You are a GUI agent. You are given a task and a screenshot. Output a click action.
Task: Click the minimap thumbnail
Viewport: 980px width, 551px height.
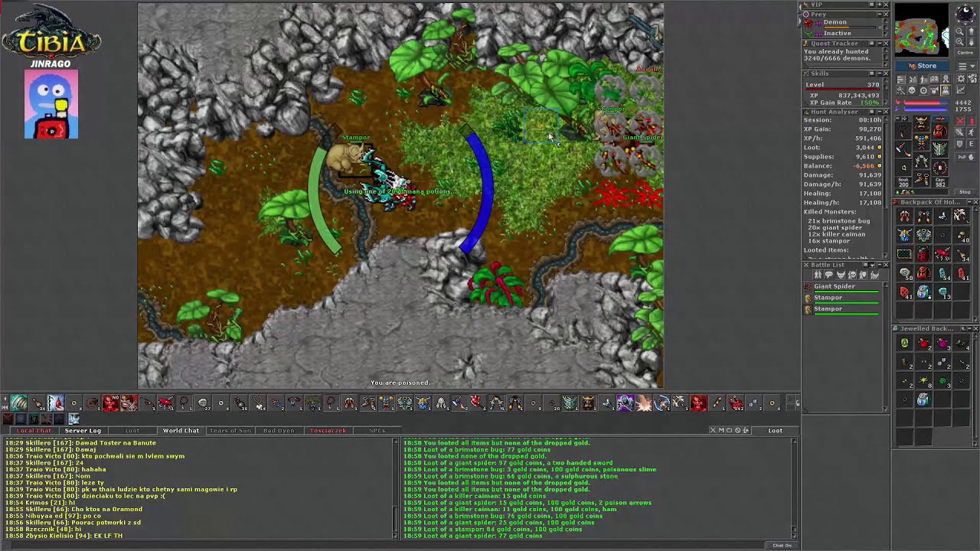point(922,30)
